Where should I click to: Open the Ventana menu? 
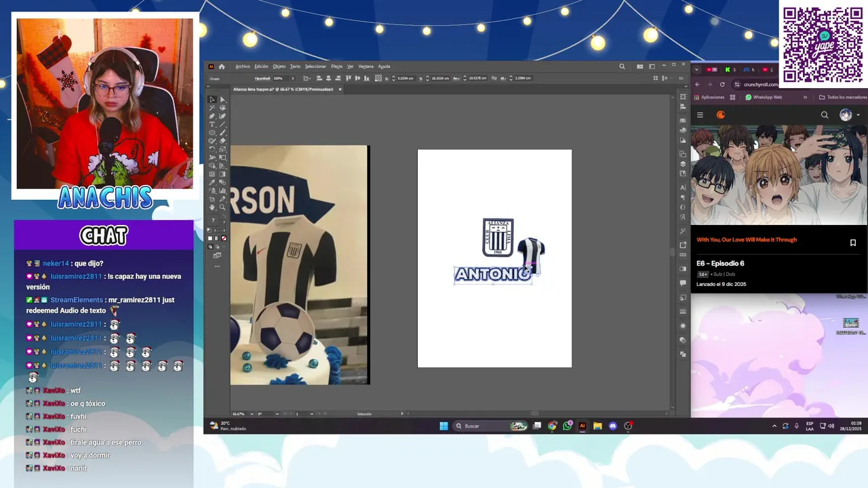[x=366, y=66]
